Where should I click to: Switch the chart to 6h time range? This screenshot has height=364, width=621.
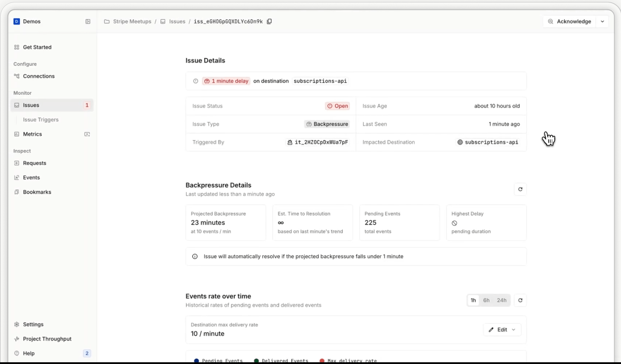(x=486, y=300)
